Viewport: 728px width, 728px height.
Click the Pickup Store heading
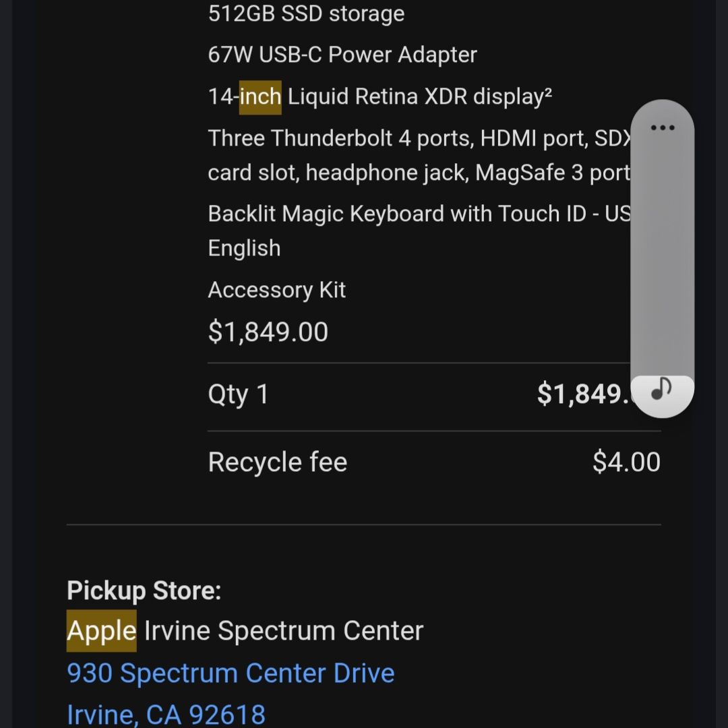coord(144,590)
